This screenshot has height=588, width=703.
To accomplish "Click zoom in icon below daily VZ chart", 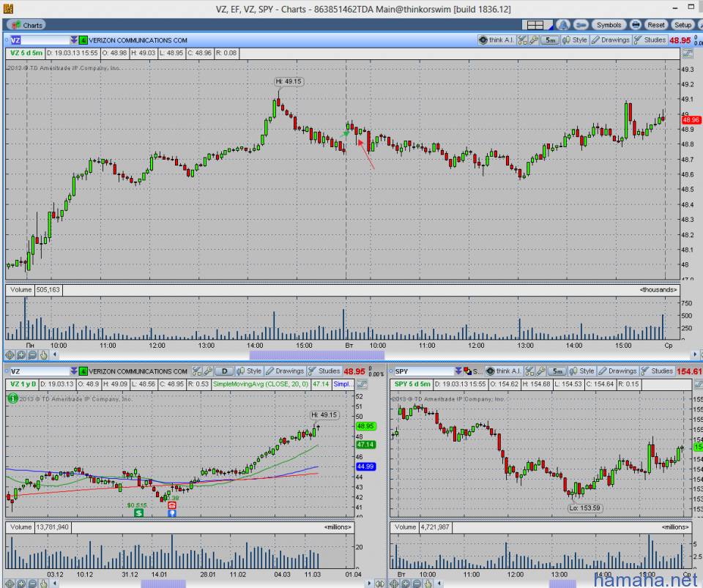I will [21, 584].
